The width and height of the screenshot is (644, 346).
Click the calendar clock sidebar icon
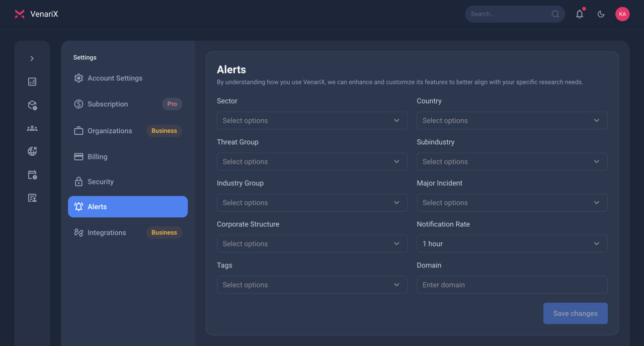pyautogui.click(x=32, y=175)
